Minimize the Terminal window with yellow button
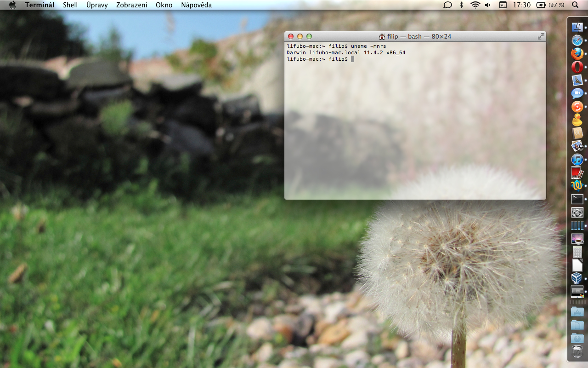This screenshot has width=588, height=368. pyautogui.click(x=300, y=36)
